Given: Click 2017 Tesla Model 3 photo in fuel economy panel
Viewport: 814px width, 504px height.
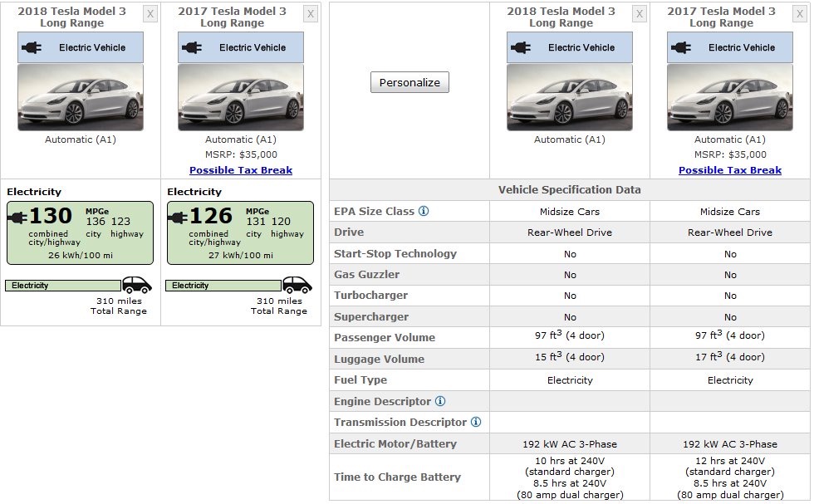Looking at the screenshot, I should [241, 97].
